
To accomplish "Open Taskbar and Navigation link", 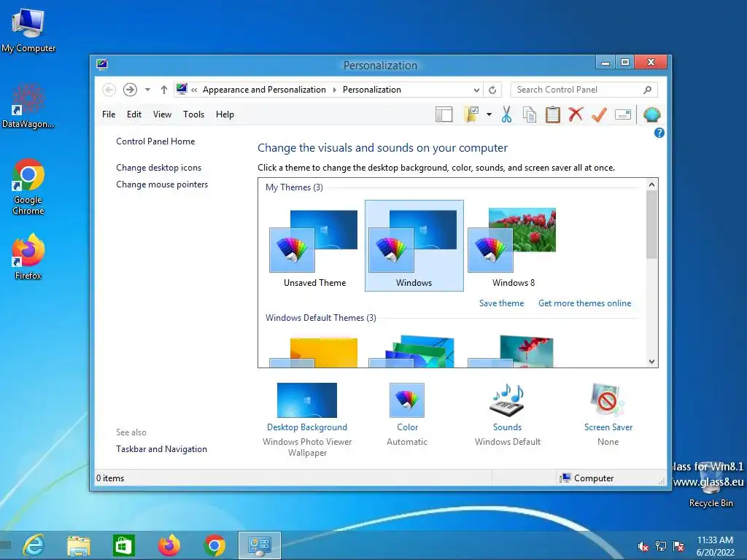I will coord(161,449).
